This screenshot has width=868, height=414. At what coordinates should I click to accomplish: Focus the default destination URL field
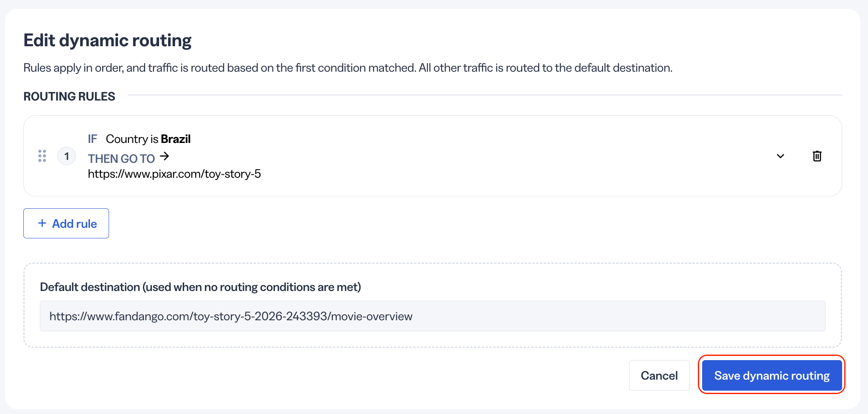pos(432,316)
